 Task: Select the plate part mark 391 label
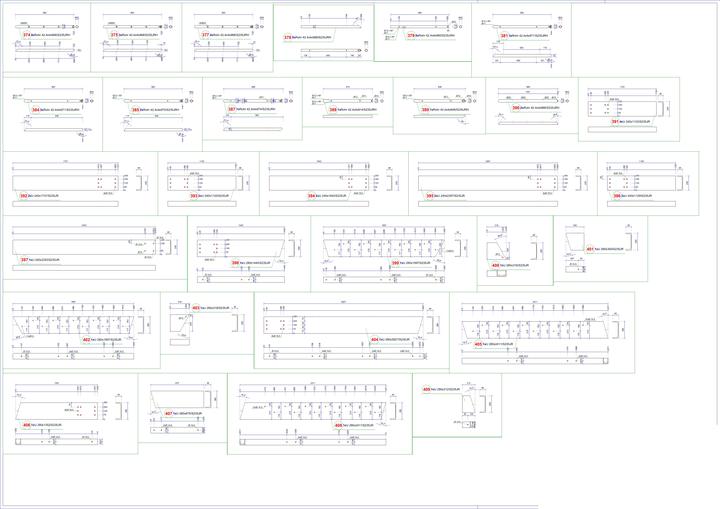pos(615,122)
